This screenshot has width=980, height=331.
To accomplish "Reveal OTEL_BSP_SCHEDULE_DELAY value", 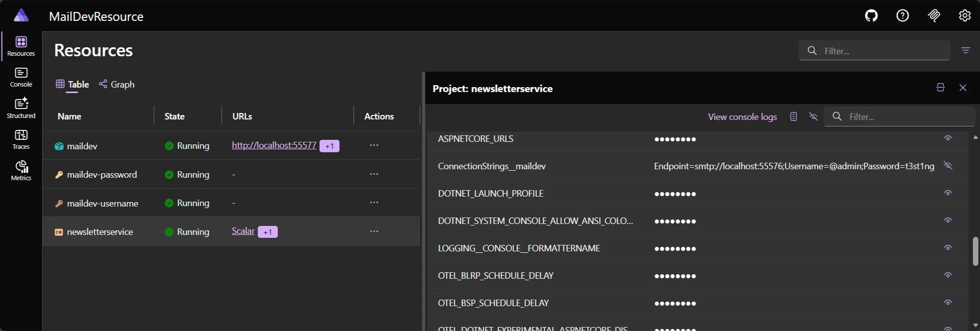I will 948,303.
